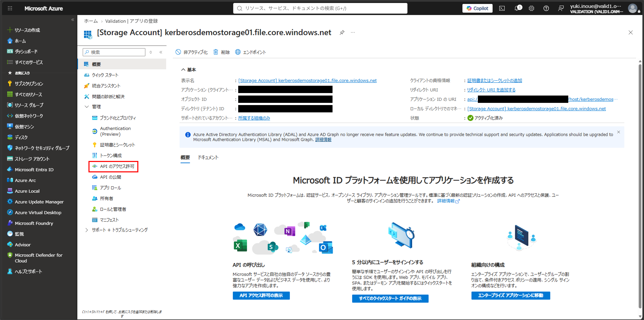Click the global search box
Screen dimensions: 644x320
pos(320,8)
